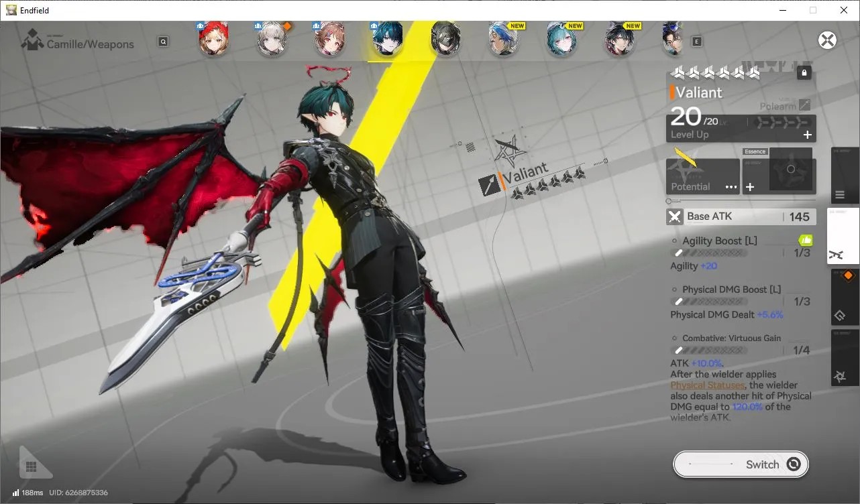
Task: Select the glasses-wearing character portrait
Action: tap(673, 39)
